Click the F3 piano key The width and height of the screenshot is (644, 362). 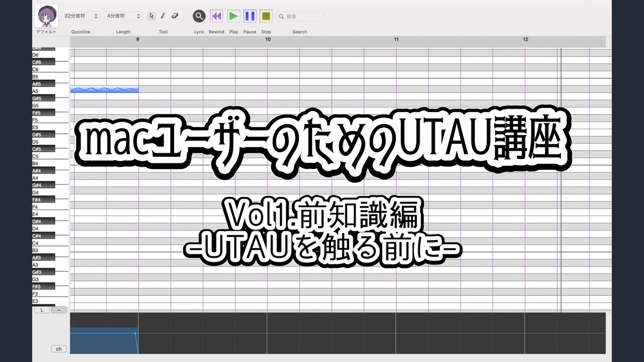pos(50,294)
